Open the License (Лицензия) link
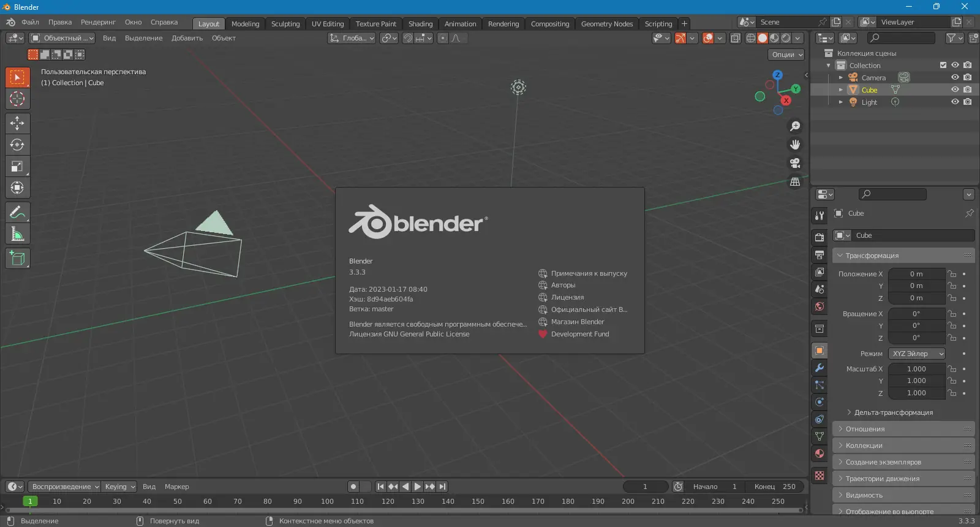980x527 pixels. 561,297
